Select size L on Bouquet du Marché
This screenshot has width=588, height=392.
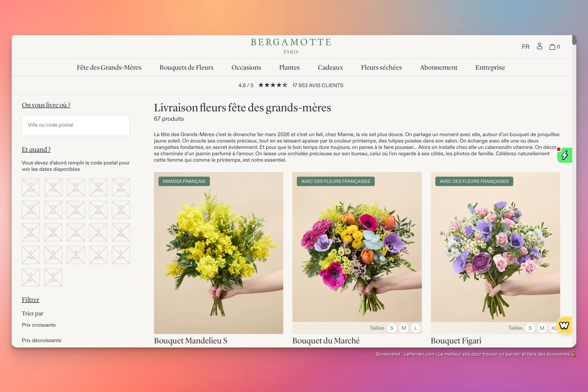click(415, 328)
